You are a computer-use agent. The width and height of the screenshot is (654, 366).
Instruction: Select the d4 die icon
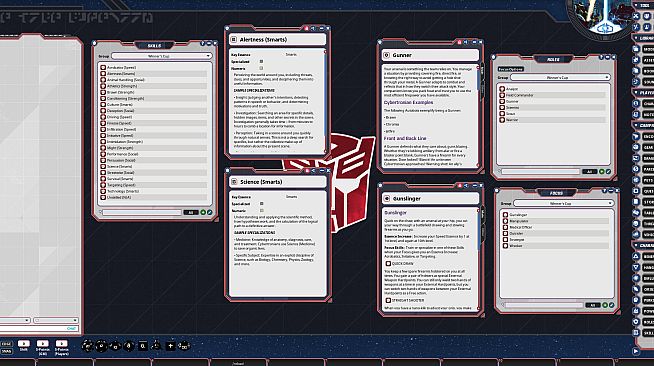tap(156, 345)
